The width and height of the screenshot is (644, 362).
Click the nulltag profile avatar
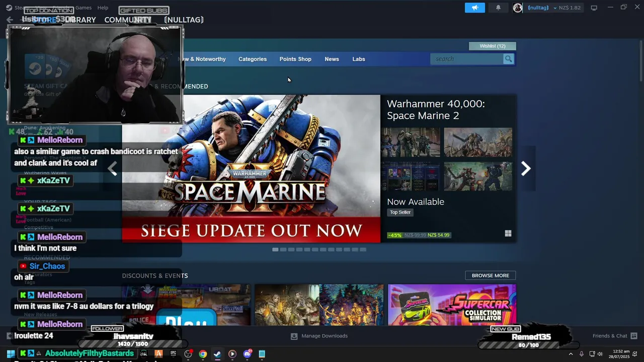point(518,8)
